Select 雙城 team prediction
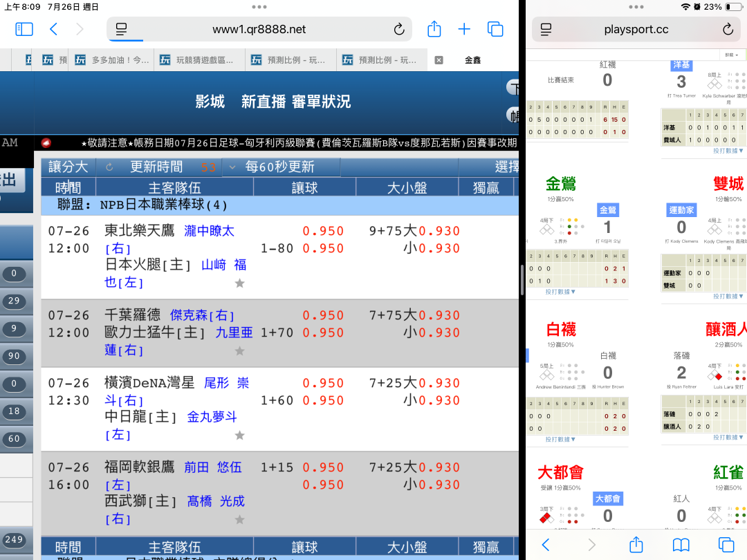 tap(728, 183)
